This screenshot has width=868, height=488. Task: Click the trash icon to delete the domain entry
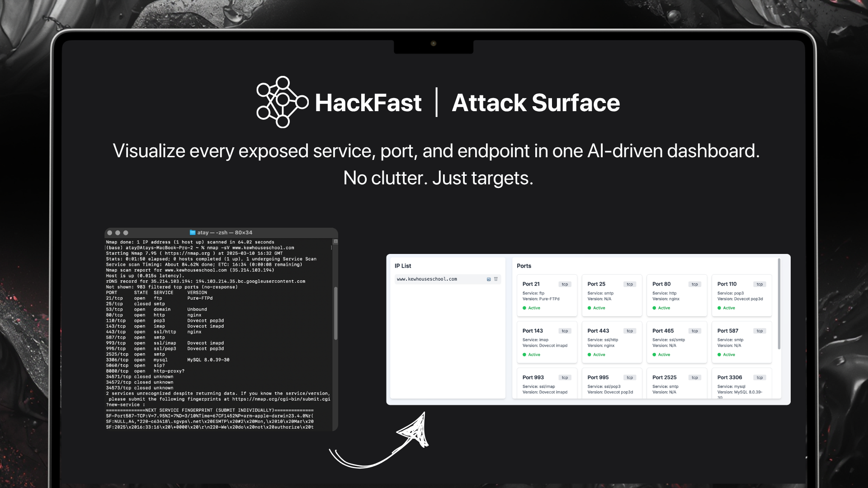point(496,279)
